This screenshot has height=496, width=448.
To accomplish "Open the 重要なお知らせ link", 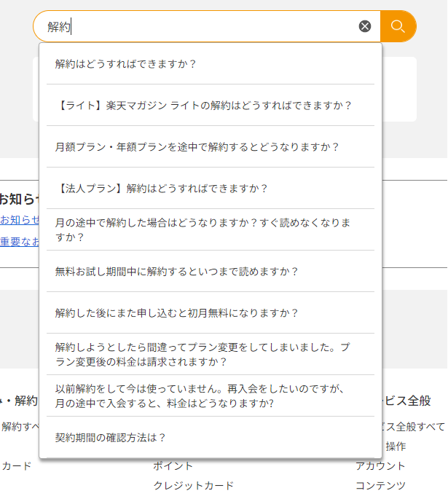I will point(20,242).
